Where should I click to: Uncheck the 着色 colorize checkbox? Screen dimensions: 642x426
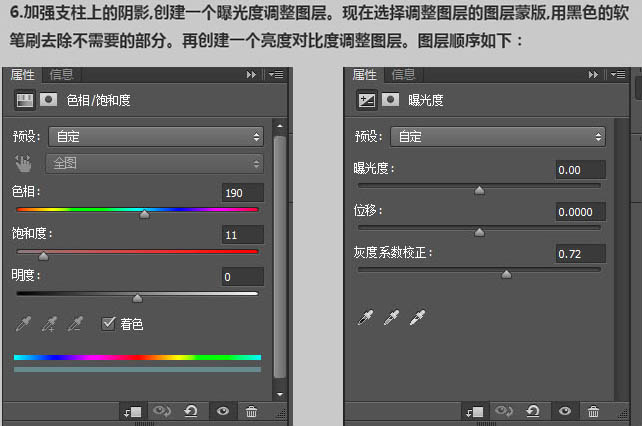[x=108, y=324]
